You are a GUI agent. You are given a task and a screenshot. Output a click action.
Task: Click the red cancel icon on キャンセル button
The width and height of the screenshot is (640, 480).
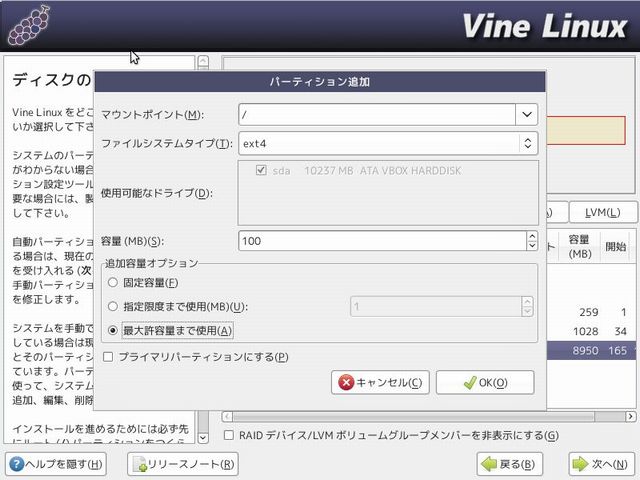tap(346, 383)
